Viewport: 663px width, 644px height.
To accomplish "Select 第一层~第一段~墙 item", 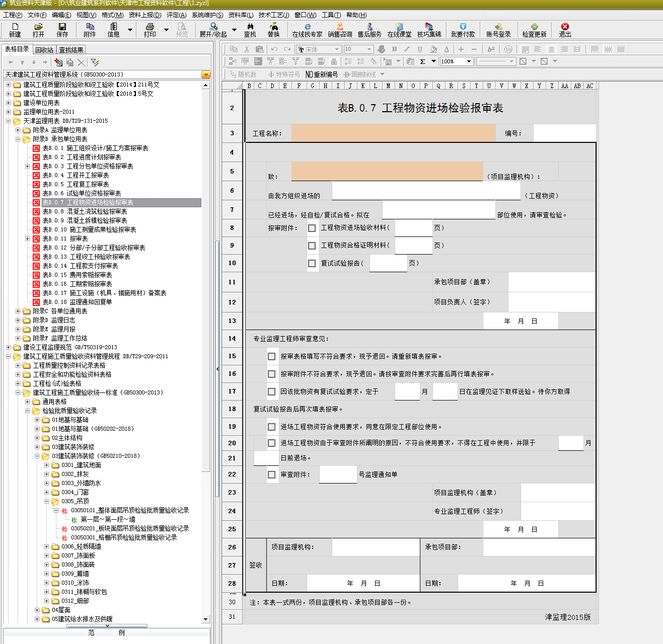I will click(108, 519).
